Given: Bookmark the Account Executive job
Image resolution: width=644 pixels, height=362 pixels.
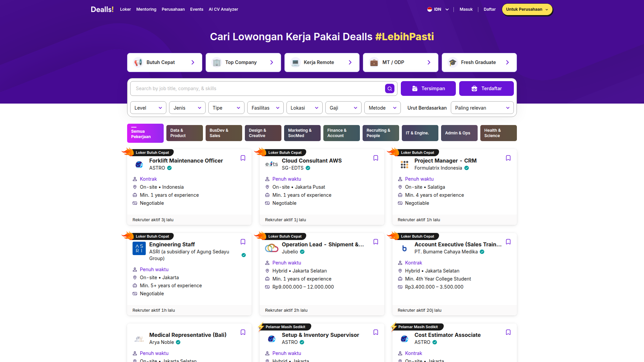Looking at the screenshot, I should 508,242.
